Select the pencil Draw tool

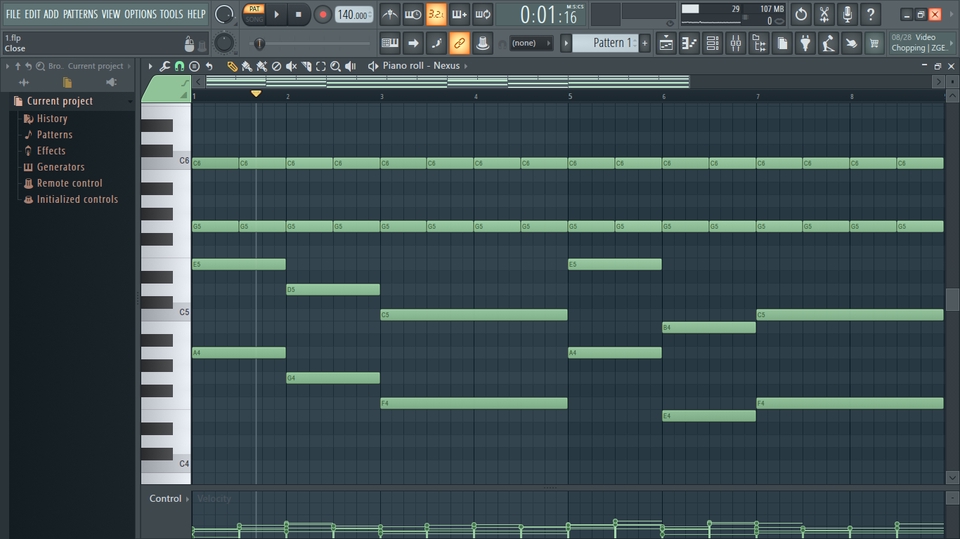(232, 66)
